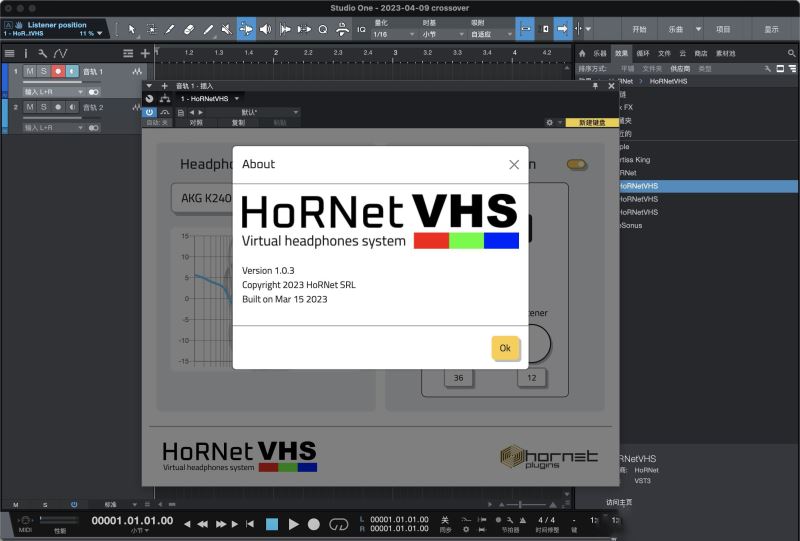The height and width of the screenshot is (541, 800).
Task: Toggle plugin power bypass button
Action: coord(149,112)
